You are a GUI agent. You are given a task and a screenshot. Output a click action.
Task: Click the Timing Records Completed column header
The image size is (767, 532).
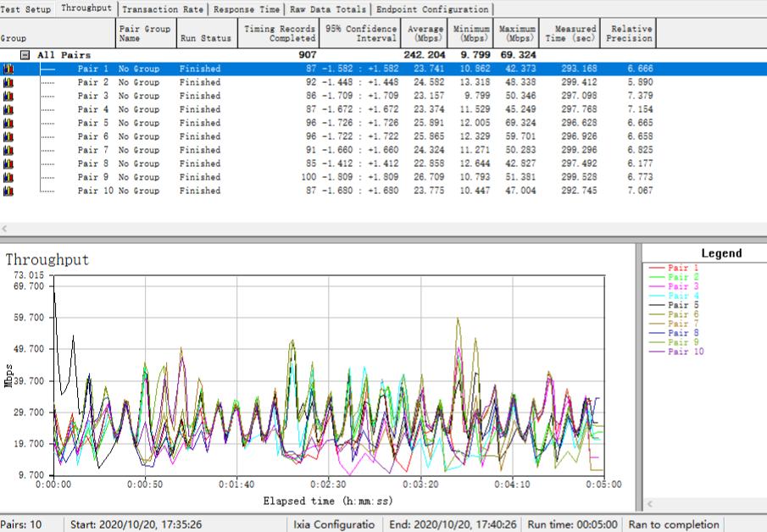[x=279, y=33]
